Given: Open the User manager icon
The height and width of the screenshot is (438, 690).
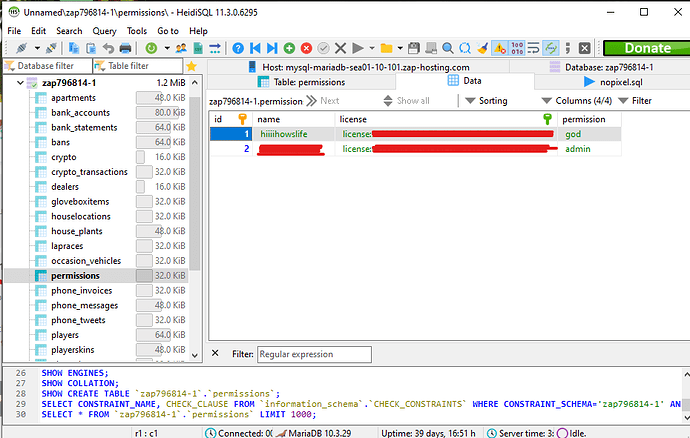Looking at the screenshot, I should [x=180, y=48].
